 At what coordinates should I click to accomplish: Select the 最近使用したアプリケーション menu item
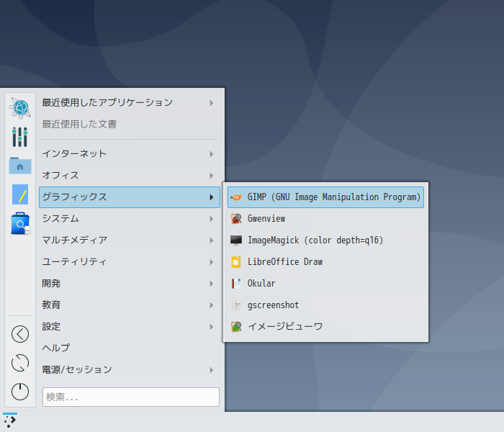pyautogui.click(x=130, y=103)
